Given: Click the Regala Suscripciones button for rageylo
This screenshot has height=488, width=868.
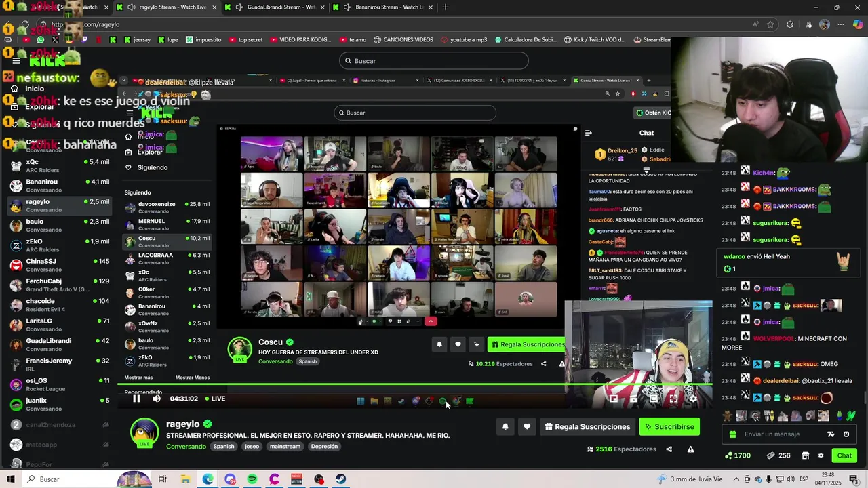Looking at the screenshot, I should pyautogui.click(x=587, y=427).
